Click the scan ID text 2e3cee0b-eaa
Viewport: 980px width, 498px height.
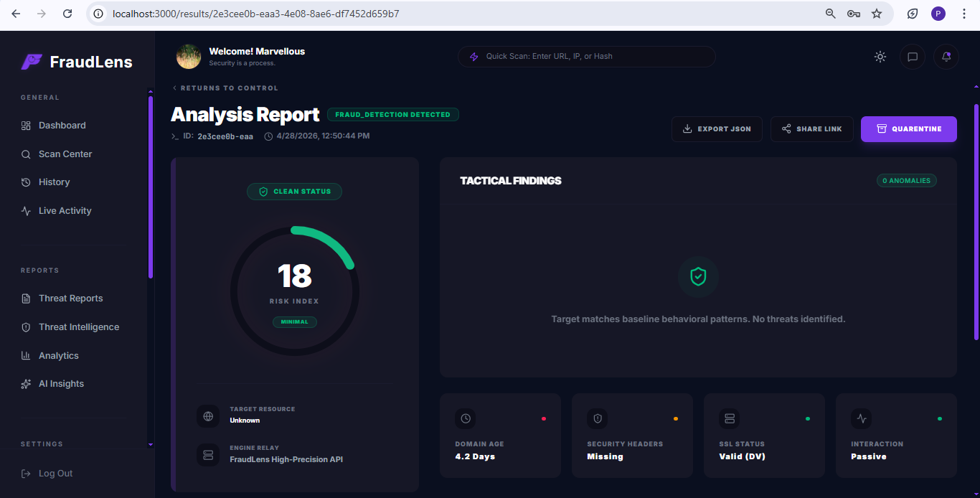(x=225, y=136)
